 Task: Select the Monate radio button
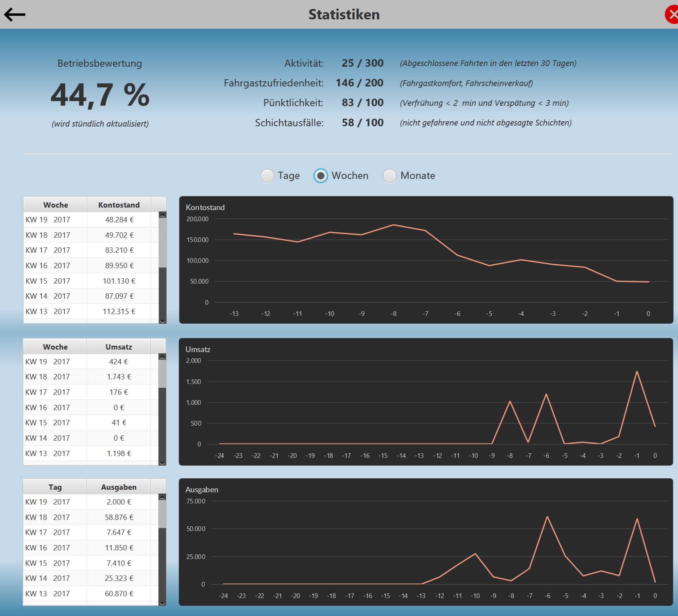click(x=390, y=176)
